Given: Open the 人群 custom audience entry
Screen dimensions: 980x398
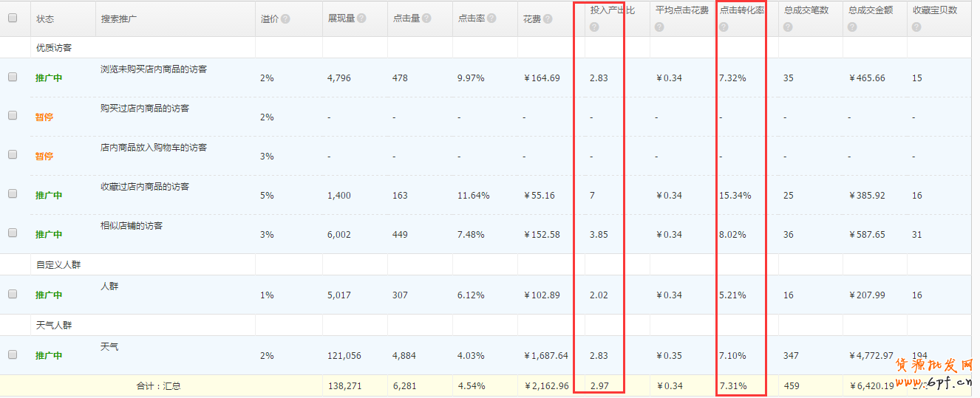Looking at the screenshot, I should pos(109,286).
